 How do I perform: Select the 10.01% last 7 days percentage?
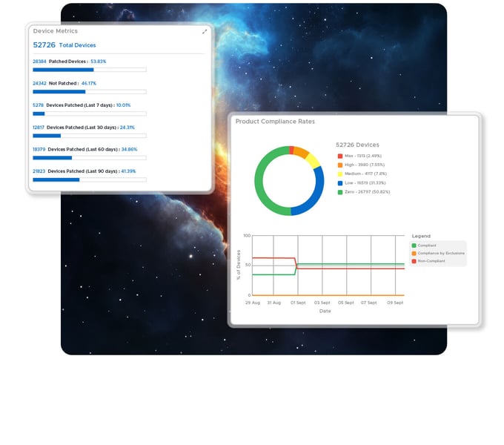click(124, 105)
